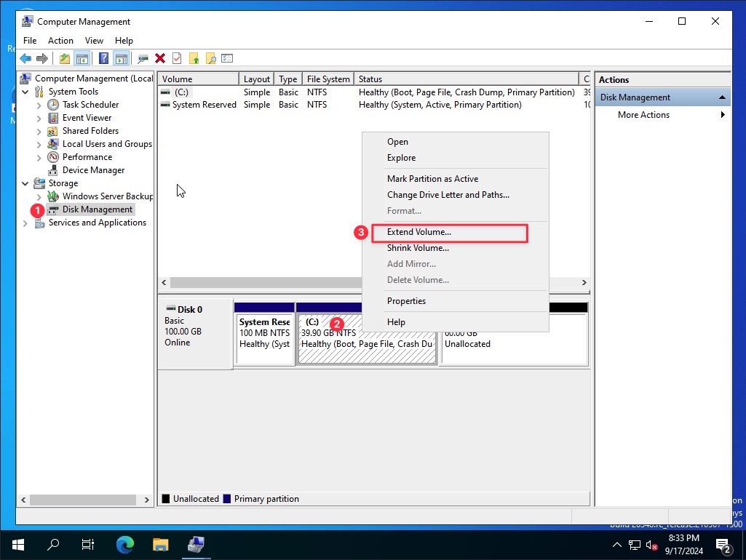Click the Status column header
Viewport: 746px width, 560px height.
coord(467,79)
